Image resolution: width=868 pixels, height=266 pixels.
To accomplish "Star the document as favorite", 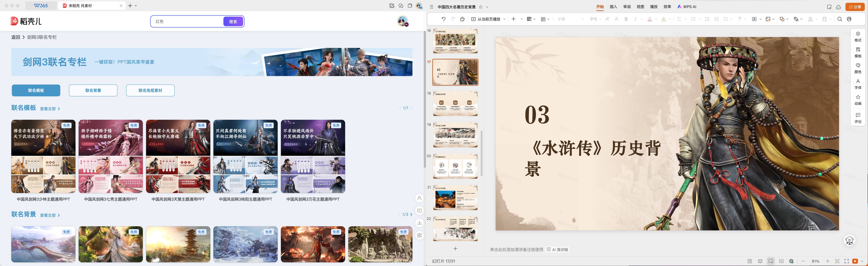I will tap(481, 7).
